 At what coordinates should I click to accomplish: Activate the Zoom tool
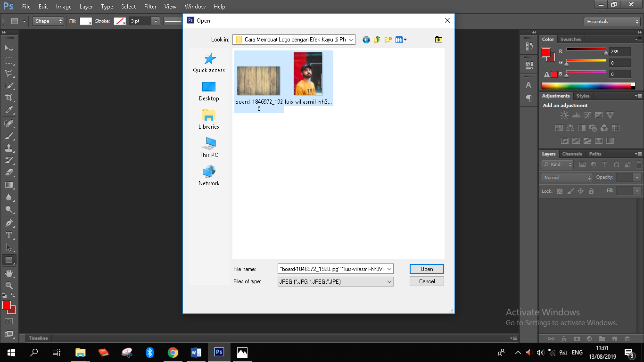(x=9, y=286)
